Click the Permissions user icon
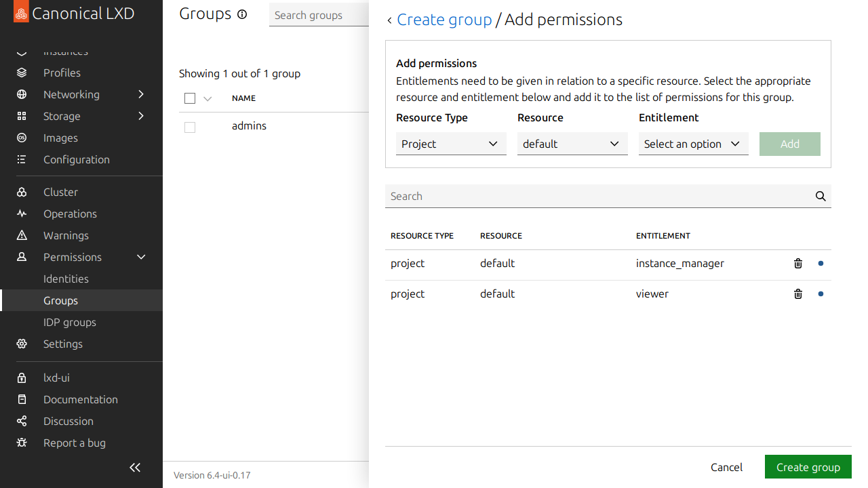 click(x=22, y=257)
